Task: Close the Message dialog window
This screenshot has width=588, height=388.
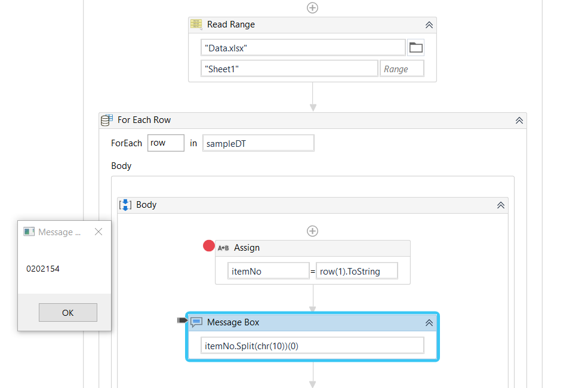Action: 98,232
